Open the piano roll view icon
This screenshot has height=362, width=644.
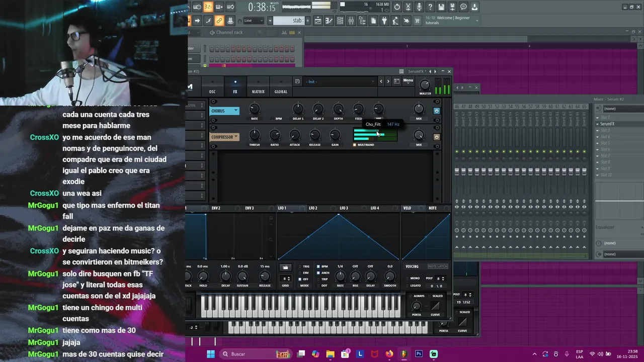[x=329, y=21]
